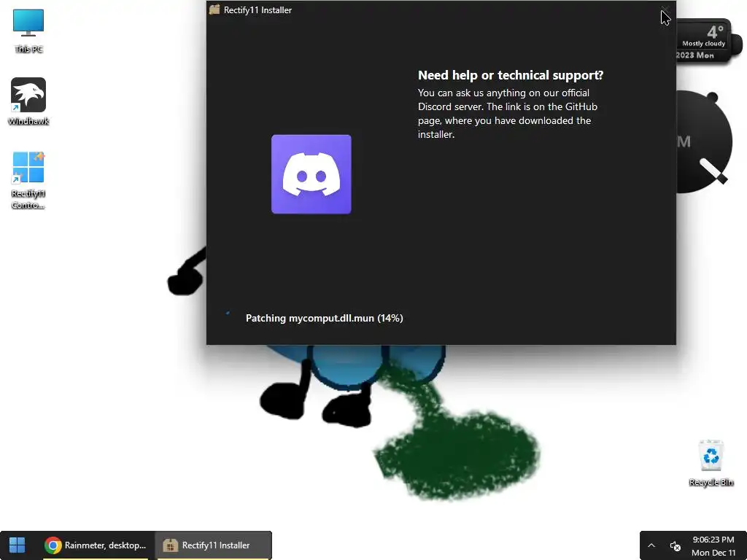Close the Rectify11 Installer window
Screen dimensions: 747x560
[665, 9]
